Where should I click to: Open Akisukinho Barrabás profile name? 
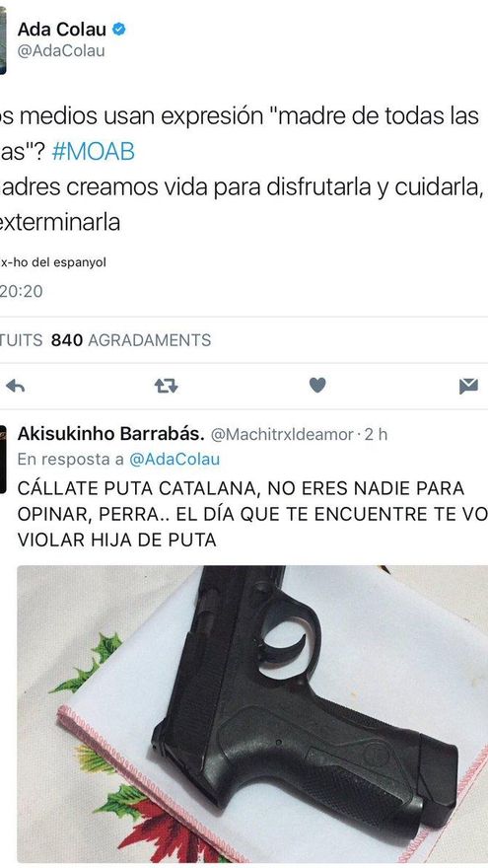pos(111,434)
